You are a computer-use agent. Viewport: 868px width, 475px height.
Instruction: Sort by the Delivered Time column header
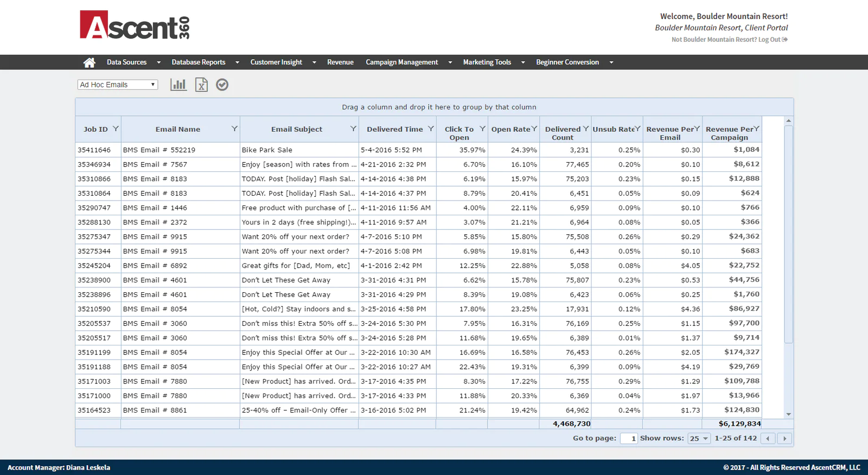click(x=395, y=129)
